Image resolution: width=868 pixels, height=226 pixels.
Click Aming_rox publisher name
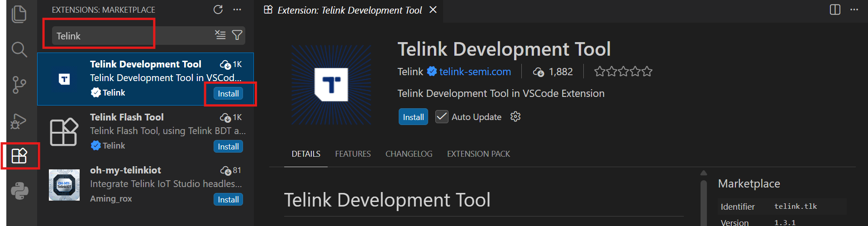click(111, 199)
